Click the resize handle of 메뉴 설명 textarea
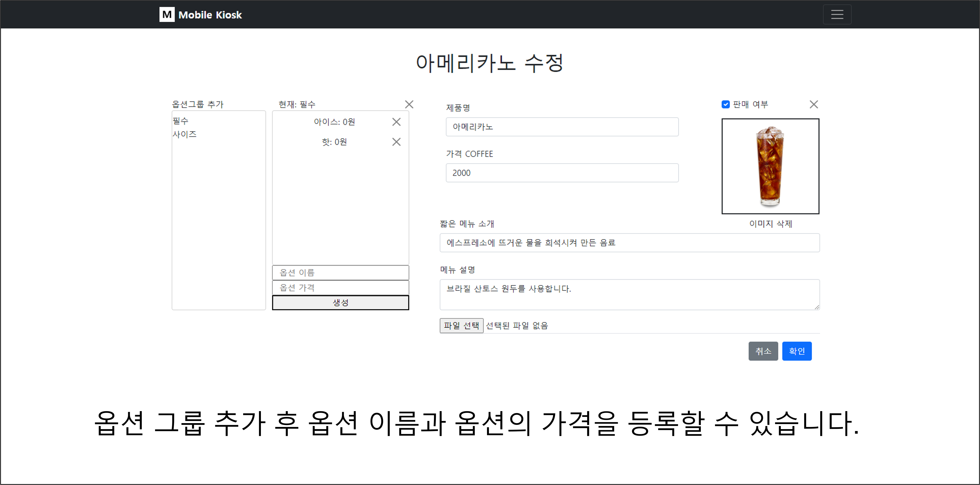 pyautogui.click(x=816, y=307)
